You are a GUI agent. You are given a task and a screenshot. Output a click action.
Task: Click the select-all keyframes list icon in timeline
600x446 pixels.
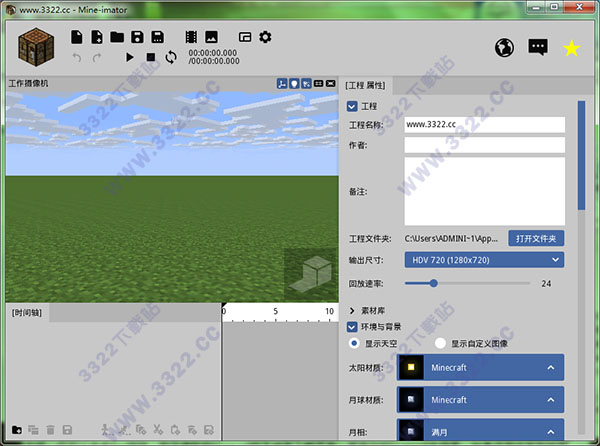pyautogui.click(x=33, y=430)
